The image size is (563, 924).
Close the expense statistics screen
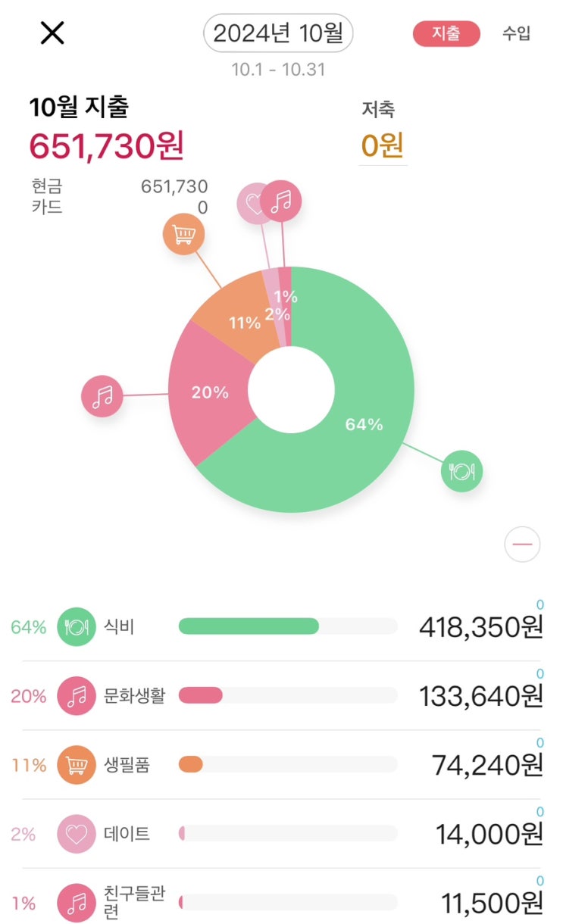[52, 33]
